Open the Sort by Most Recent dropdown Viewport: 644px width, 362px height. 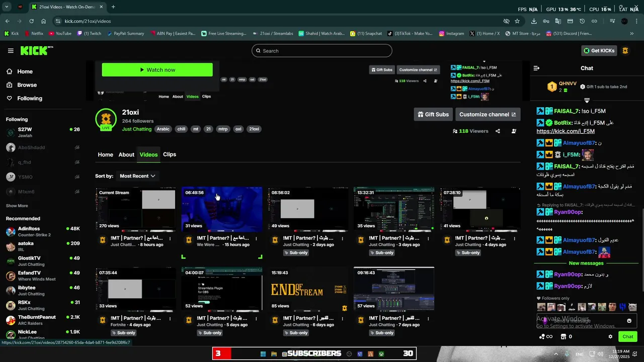tap(137, 176)
